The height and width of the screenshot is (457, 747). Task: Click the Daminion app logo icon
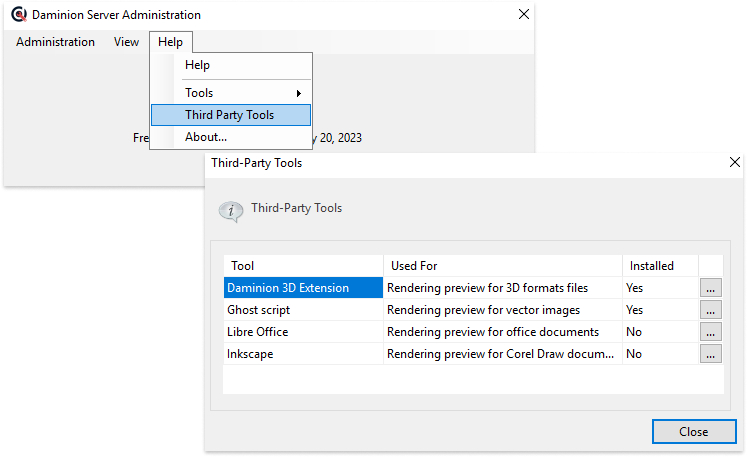coord(19,14)
